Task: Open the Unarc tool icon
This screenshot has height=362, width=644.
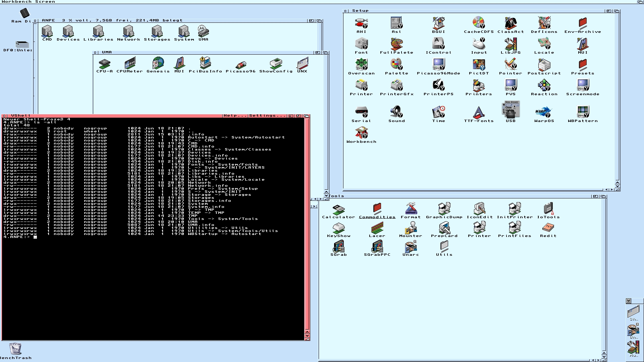Action: [411, 247]
